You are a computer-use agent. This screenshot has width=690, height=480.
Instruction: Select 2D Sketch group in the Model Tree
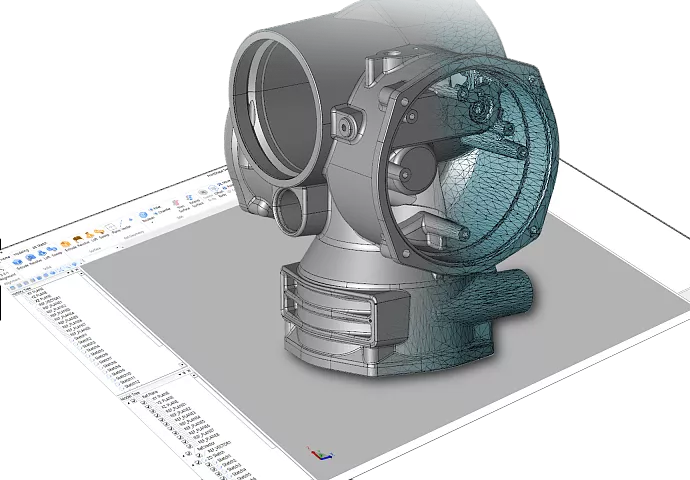[216, 455]
